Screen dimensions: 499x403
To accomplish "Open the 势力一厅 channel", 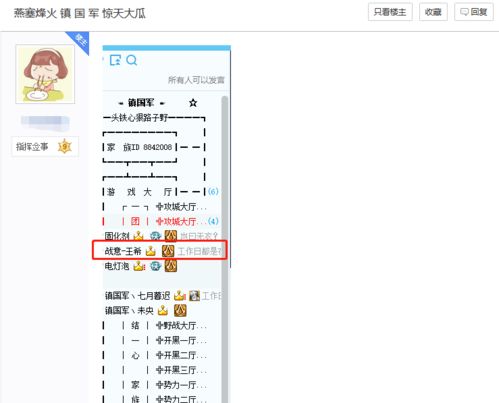I will (x=181, y=385).
